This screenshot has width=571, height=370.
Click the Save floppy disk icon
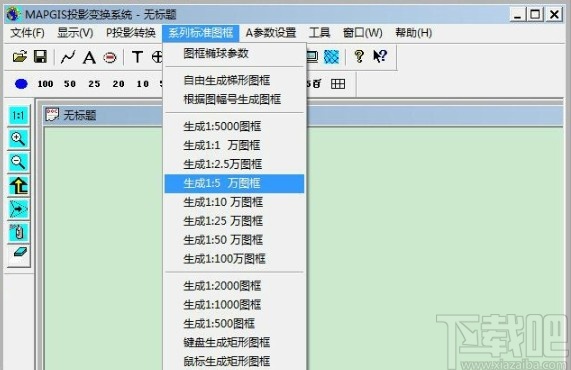(x=40, y=56)
